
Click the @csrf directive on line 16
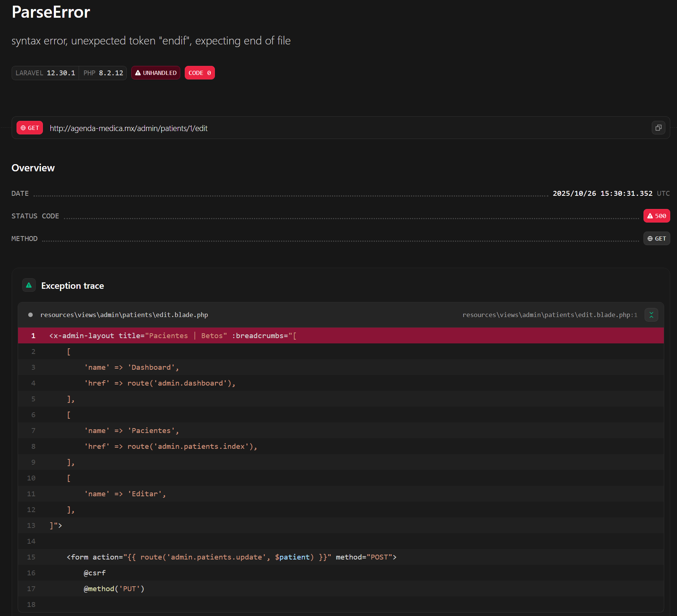coord(94,573)
